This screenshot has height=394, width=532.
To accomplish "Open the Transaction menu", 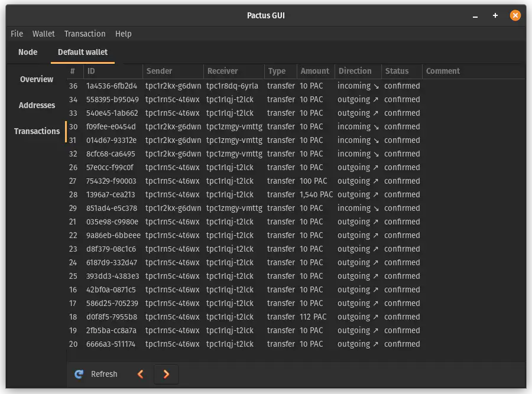I will (85, 34).
